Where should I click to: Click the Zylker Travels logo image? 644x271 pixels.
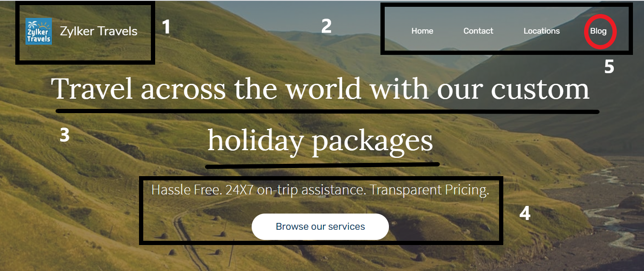(39, 31)
